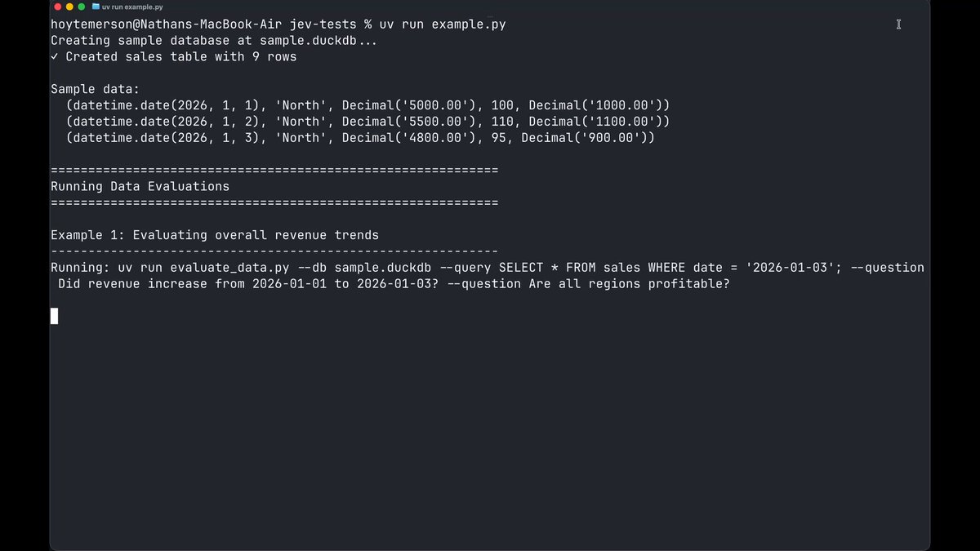Click the 'Sample data:' label
Screen dimensions: 980x551
click(95, 89)
